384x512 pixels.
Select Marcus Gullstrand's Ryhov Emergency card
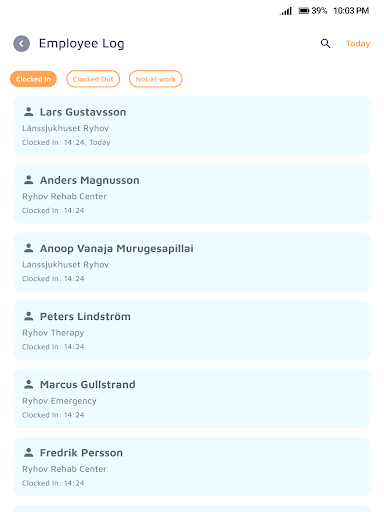click(x=192, y=398)
